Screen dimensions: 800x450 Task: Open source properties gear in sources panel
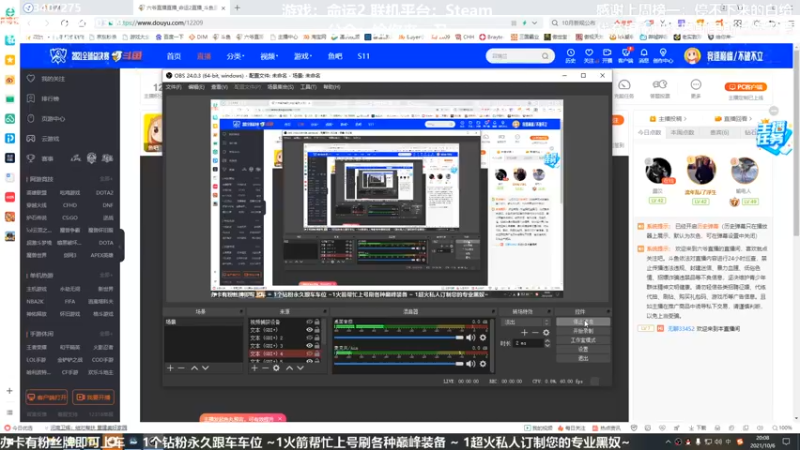tap(276, 368)
